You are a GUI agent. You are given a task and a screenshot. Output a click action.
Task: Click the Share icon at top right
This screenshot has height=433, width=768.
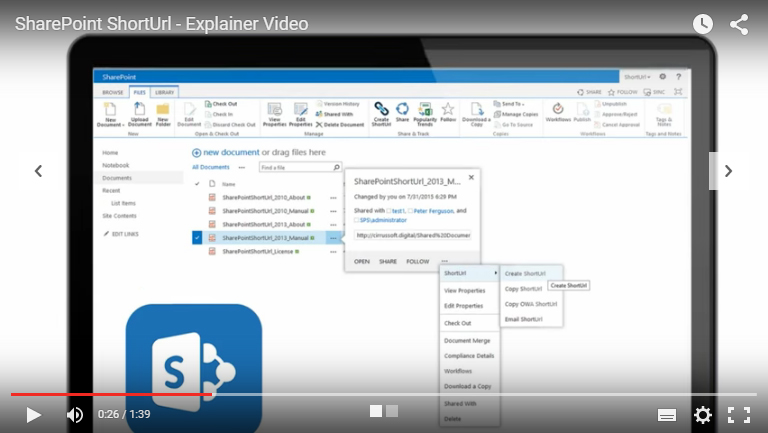[739, 24]
